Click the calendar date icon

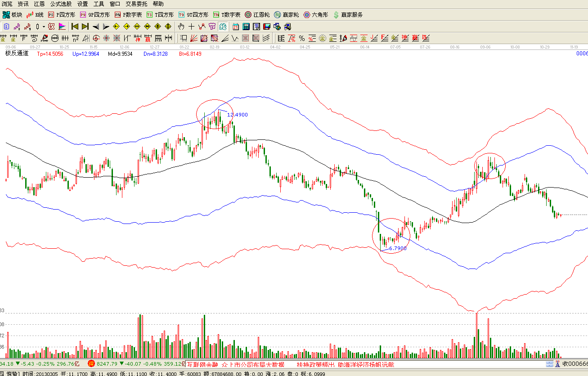click(x=235, y=27)
